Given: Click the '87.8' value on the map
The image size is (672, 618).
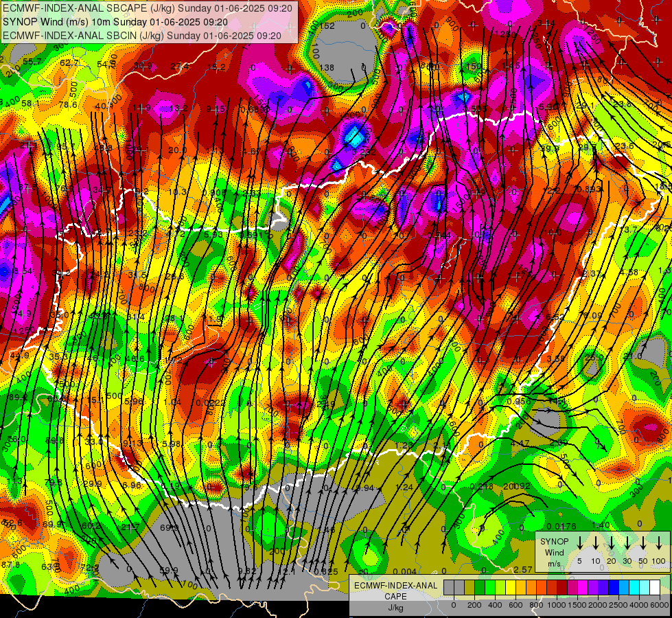Looking at the screenshot, I should pyautogui.click(x=10, y=565).
